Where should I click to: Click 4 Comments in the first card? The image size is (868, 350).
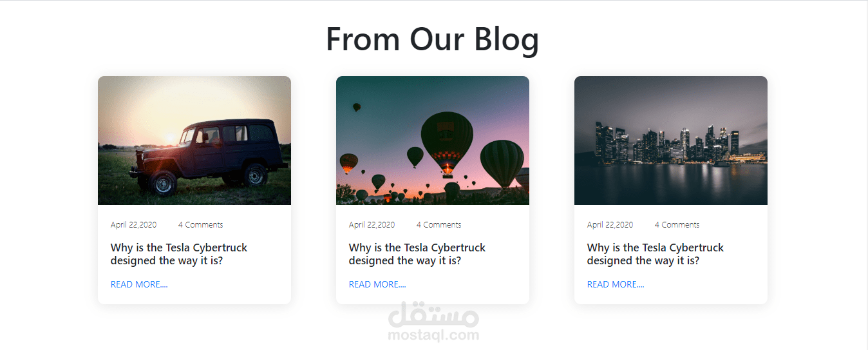[201, 225]
